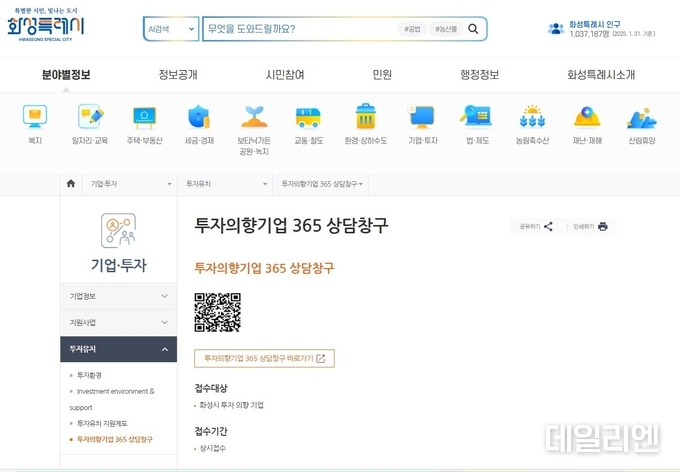Click the 접수기간 heading
The image size is (680, 472).
(x=211, y=431)
